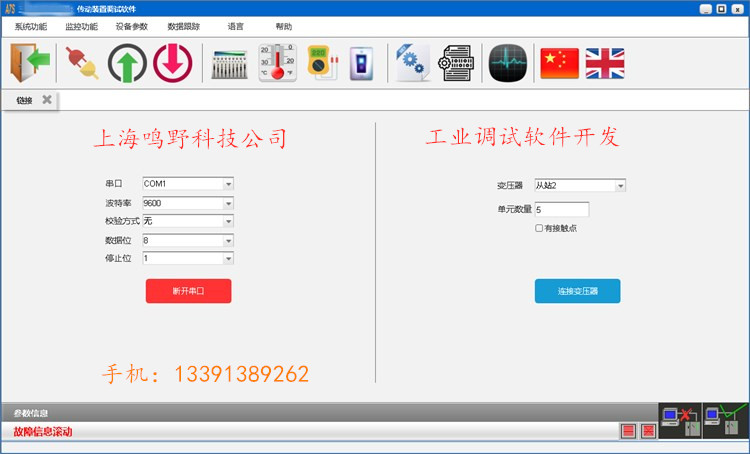Open the oscilloscope waveform monitor icon
Viewport: 750px width, 454px height.
(x=508, y=64)
